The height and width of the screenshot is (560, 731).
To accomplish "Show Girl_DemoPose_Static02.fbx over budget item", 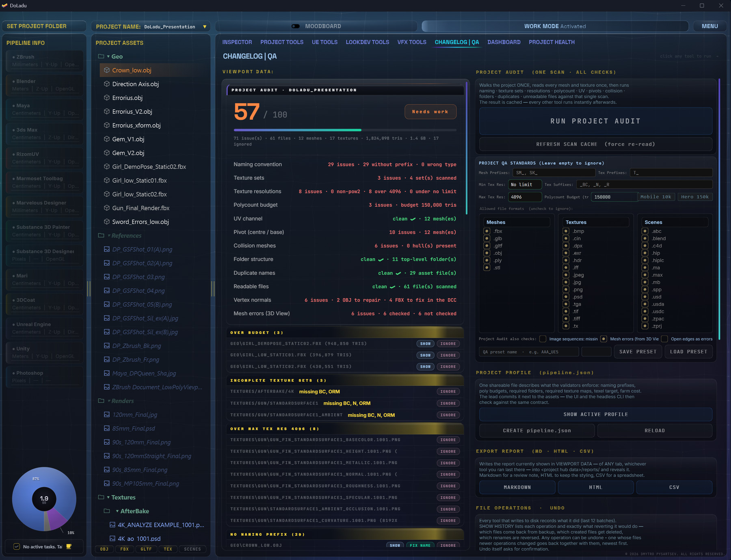I will point(425,344).
